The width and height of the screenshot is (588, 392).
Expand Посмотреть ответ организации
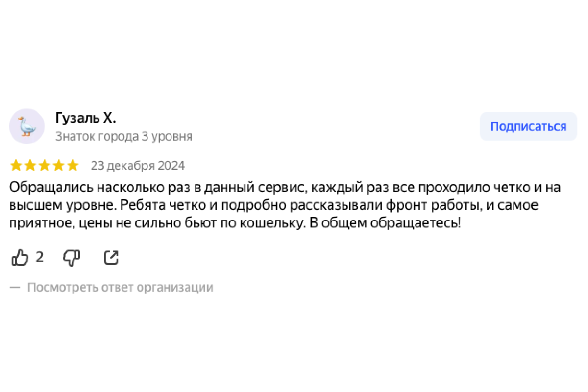(120, 287)
